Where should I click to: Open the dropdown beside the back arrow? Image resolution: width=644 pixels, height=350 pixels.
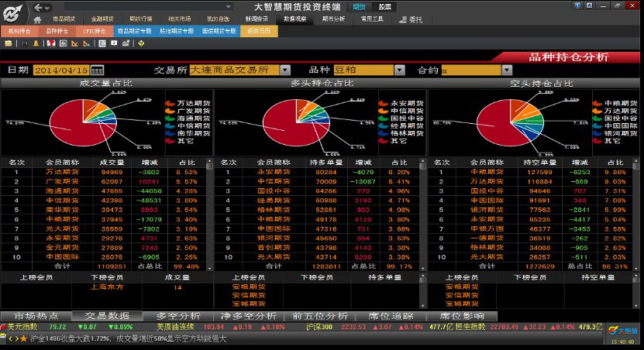point(47,8)
